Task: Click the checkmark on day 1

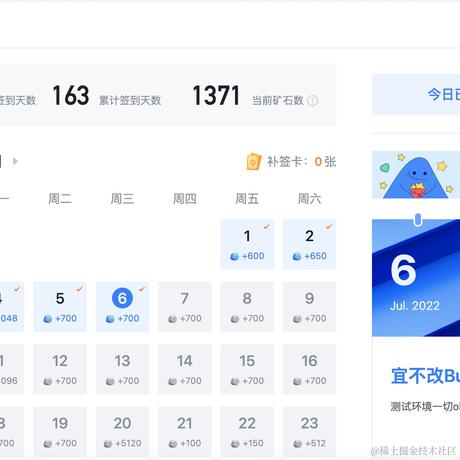Action: point(267,227)
